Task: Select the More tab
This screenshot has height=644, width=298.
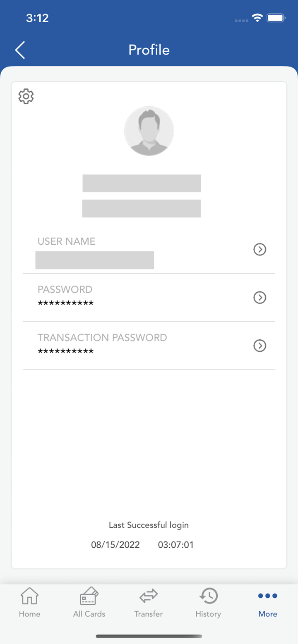Action: pyautogui.click(x=268, y=603)
